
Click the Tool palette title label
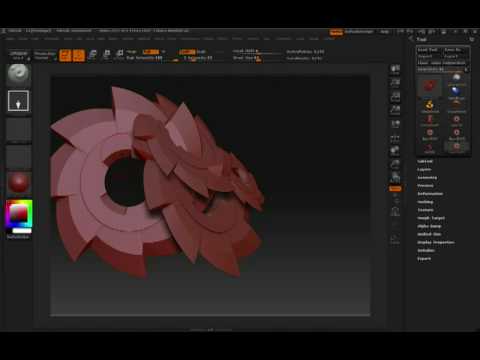pyautogui.click(x=421, y=39)
